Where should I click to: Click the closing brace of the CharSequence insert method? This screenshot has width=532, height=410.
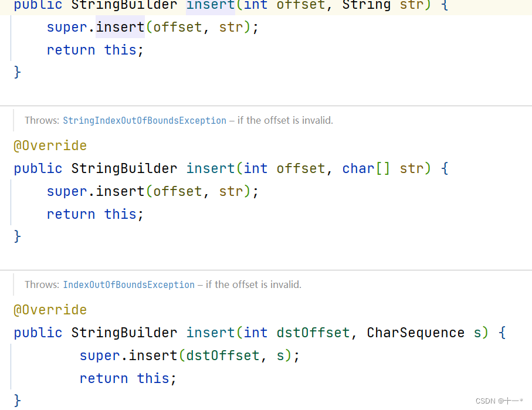click(x=18, y=401)
